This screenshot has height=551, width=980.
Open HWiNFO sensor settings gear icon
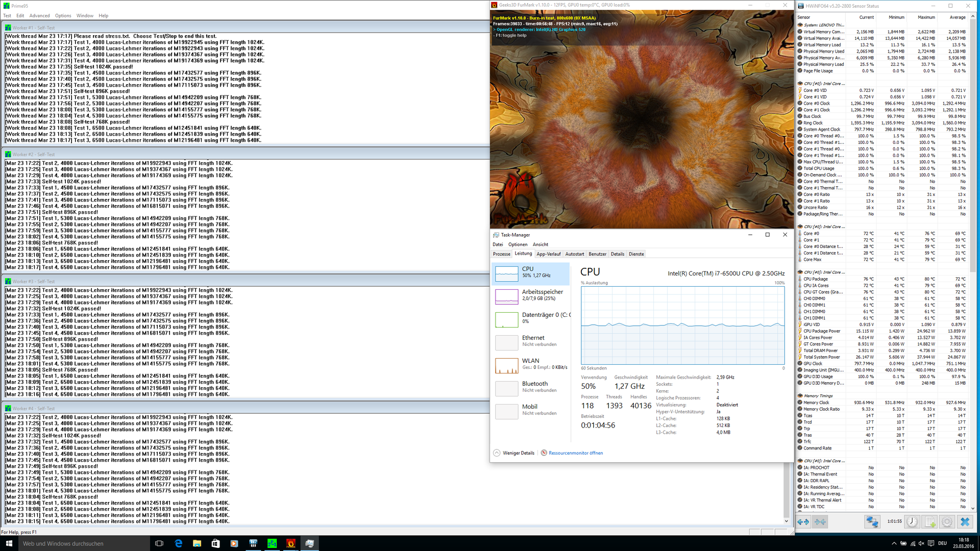pyautogui.click(x=947, y=521)
